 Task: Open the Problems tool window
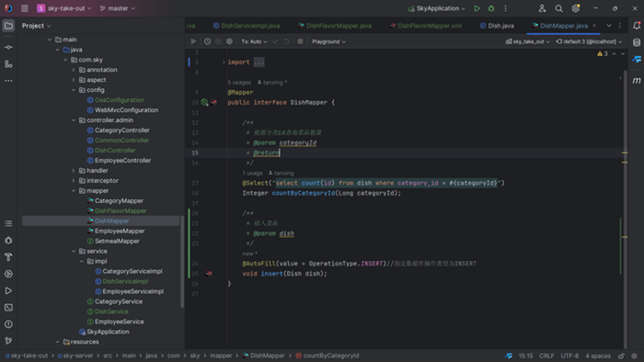pos(8,324)
